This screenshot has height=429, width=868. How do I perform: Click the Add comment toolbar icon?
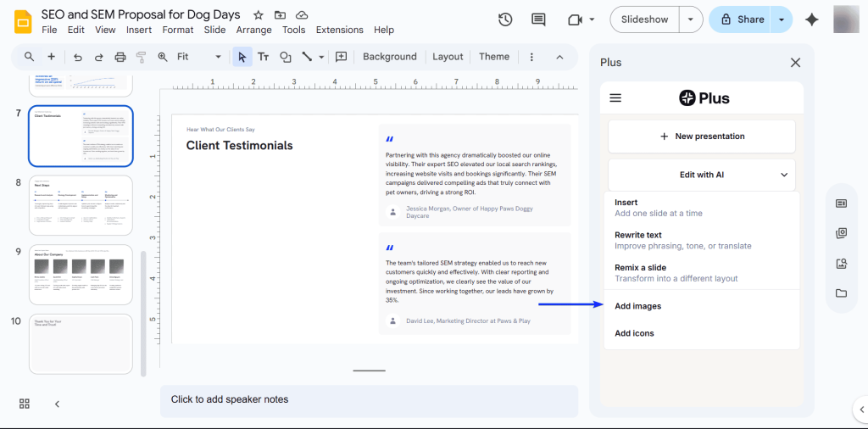342,57
